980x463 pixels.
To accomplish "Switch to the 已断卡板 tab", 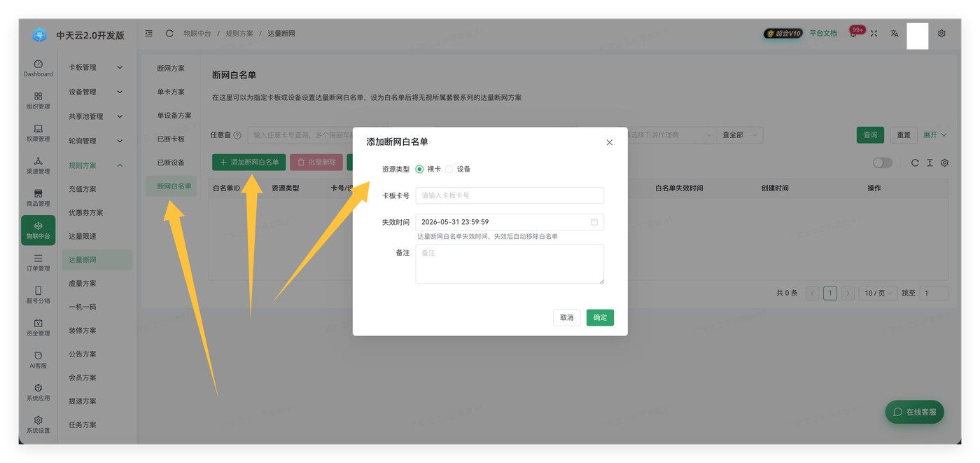I will coord(171,139).
